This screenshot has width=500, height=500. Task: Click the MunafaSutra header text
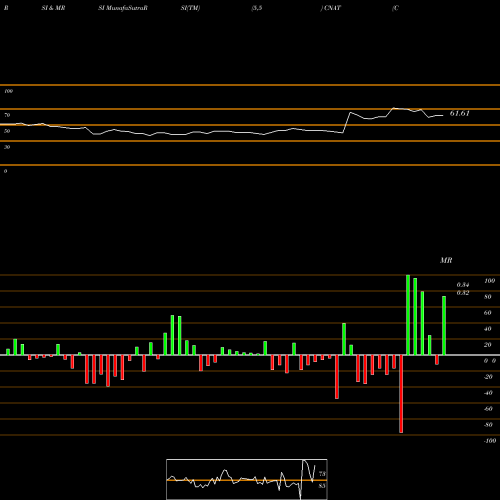(125, 8)
